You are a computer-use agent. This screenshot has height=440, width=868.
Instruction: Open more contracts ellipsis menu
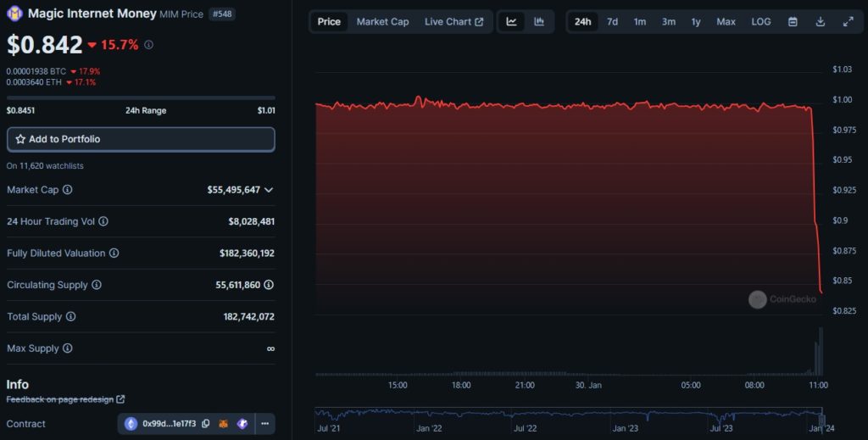tap(265, 424)
